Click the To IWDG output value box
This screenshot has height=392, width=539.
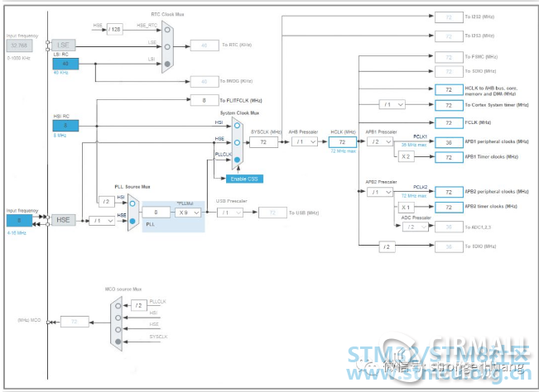205,82
